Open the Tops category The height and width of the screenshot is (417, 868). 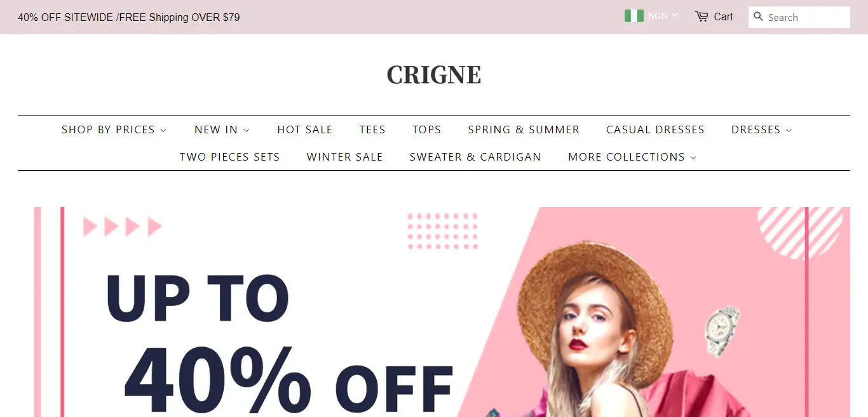426,129
